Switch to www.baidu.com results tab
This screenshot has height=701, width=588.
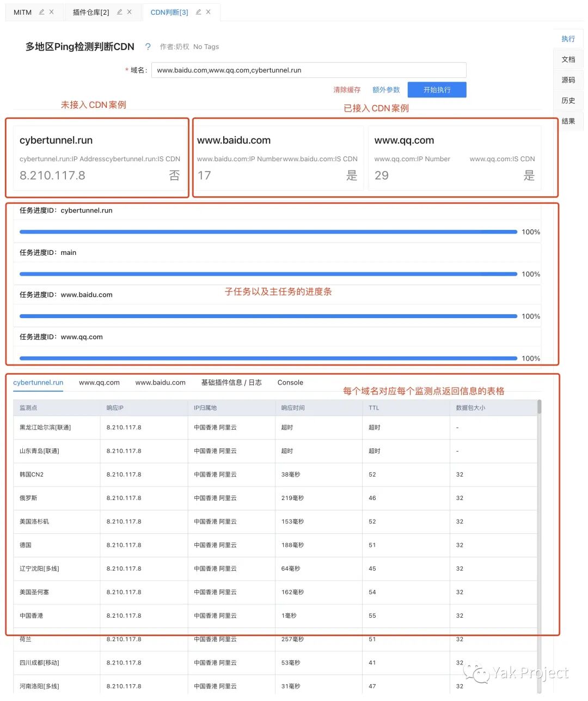point(161,382)
